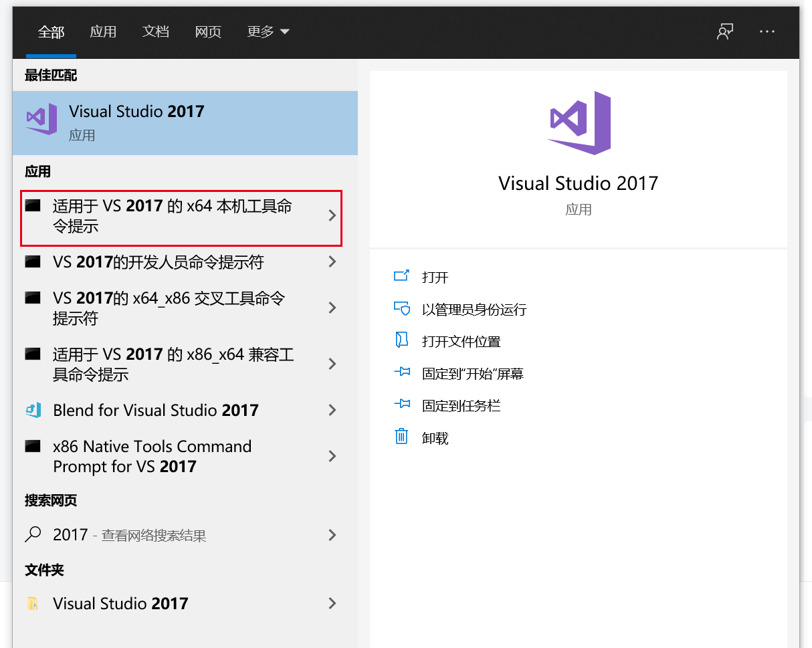Choose 固定到任务栏
Viewport: 812px width, 648px height.
462,405
